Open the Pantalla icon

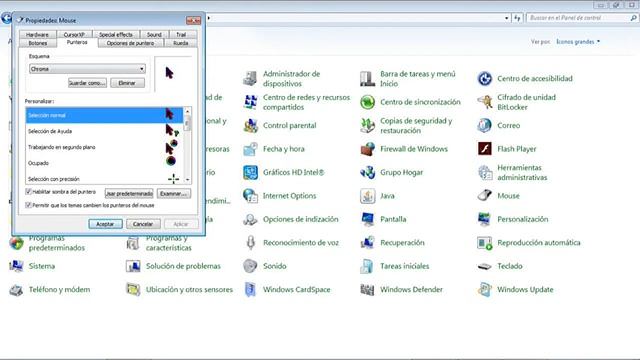tap(367, 219)
